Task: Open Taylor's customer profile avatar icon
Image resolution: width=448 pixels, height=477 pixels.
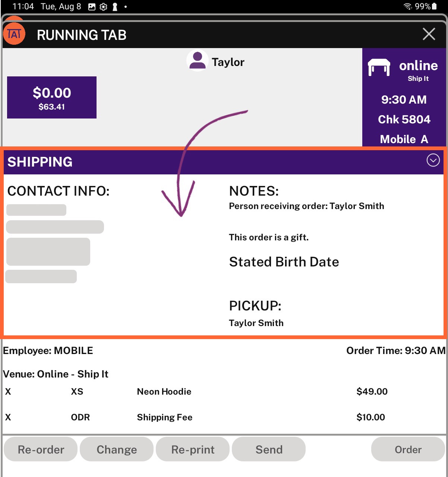Action: tap(197, 61)
